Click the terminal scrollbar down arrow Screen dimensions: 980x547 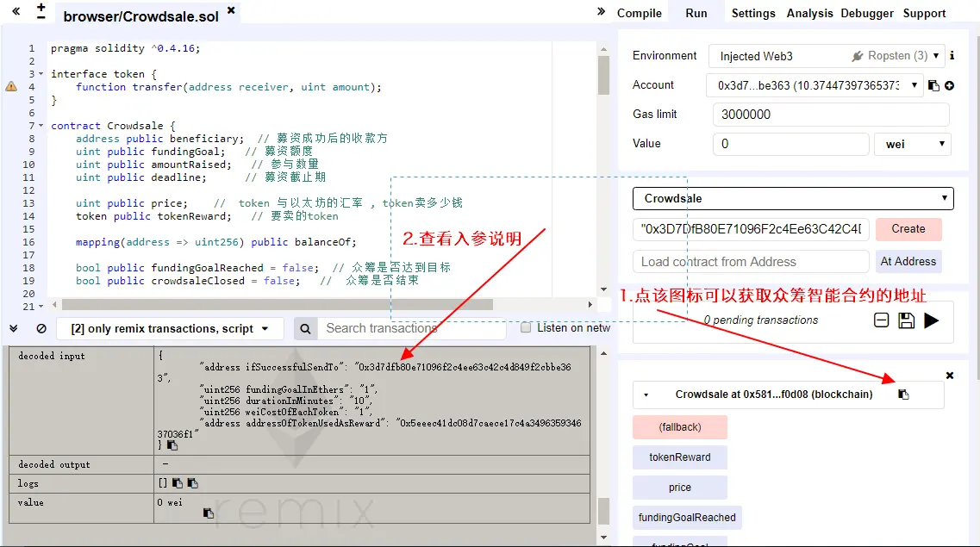coord(603,537)
